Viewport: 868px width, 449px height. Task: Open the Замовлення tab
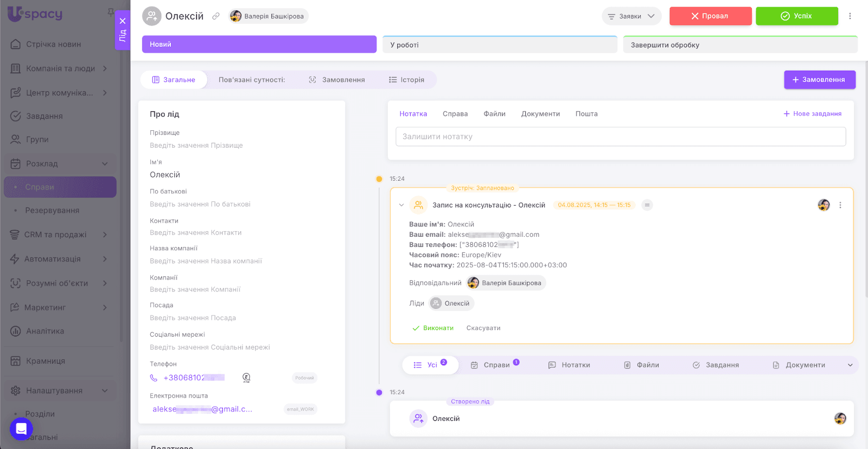(x=337, y=80)
